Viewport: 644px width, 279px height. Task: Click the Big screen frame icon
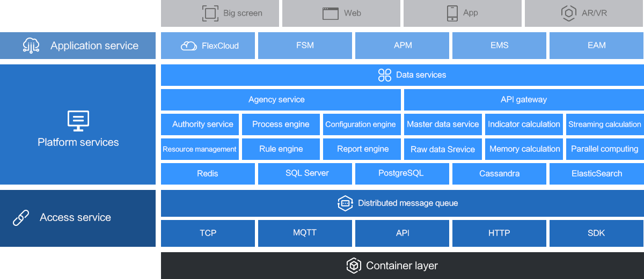210,13
